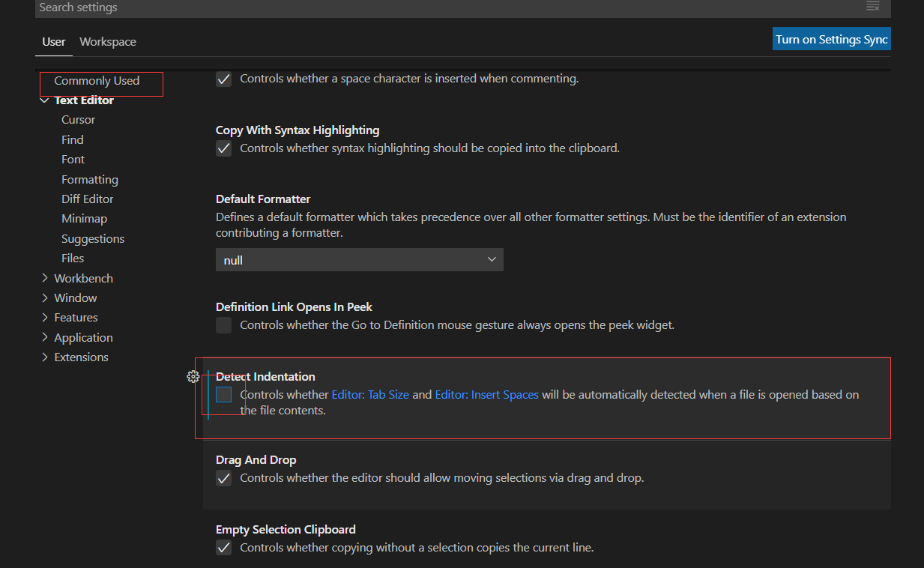Viewport: 924px width, 568px height.
Task: Enable Definition Link Opens In Peek
Action: coord(223,324)
